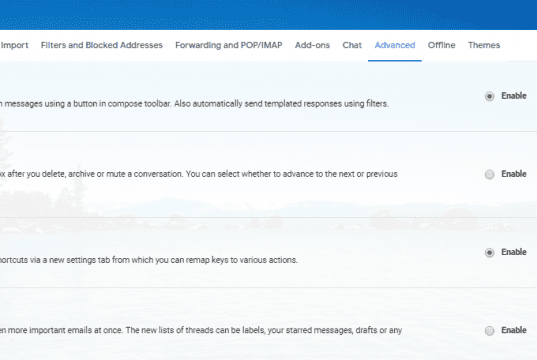Switch to Forwarding and POP/IMAP tab
Image resolution: width=537 pixels, height=360 pixels.
[229, 45]
